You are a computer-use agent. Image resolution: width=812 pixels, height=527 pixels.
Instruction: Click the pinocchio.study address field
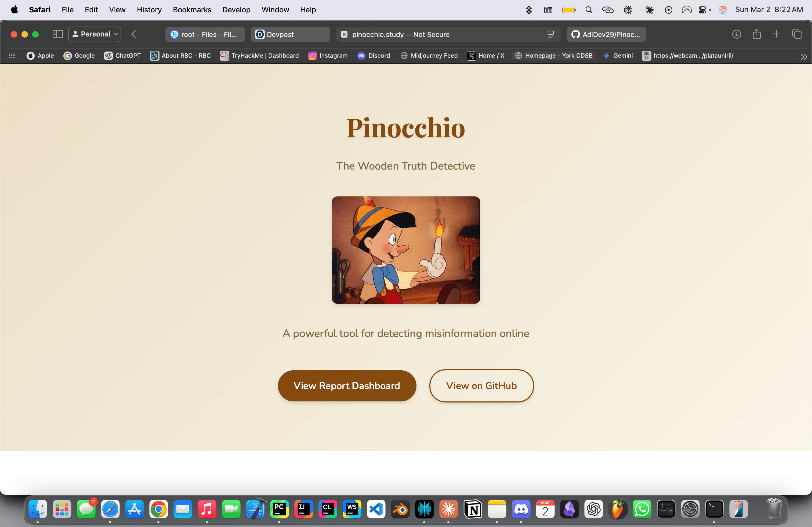pos(426,34)
